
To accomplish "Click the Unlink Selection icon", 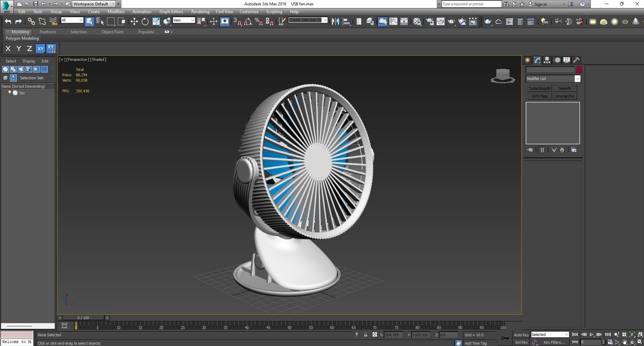I will pos(42,21).
